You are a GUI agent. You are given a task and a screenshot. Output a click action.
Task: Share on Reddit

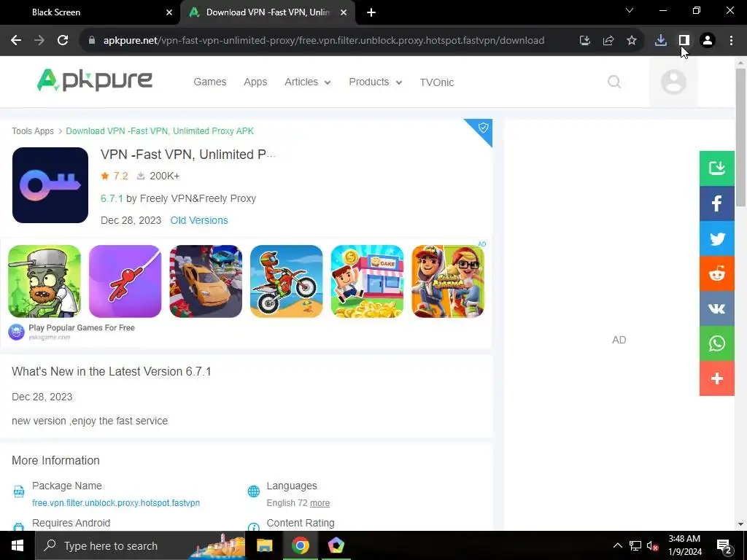pyautogui.click(x=717, y=273)
